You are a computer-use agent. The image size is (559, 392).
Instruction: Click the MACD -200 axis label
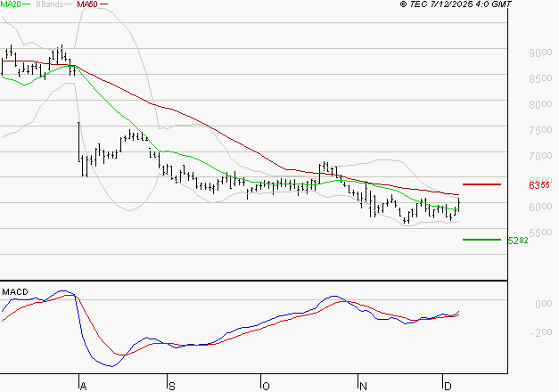[541, 332]
